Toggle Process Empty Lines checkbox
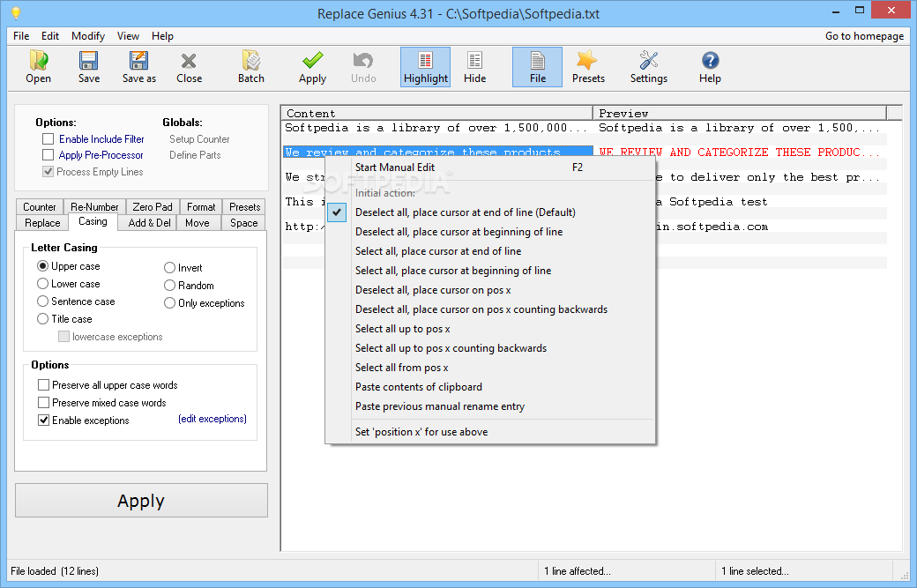The height and width of the screenshot is (588, 917). click(x=48, y=172)
